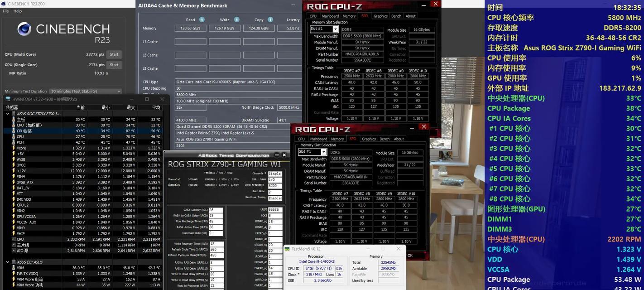Open the Minimum Test Duration dropdown

coord(86,91)
